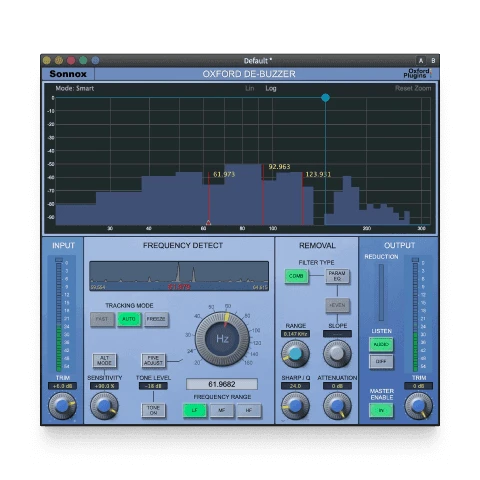
Task: Click the Tone Level -18 dB field
Action: [153, 386]
